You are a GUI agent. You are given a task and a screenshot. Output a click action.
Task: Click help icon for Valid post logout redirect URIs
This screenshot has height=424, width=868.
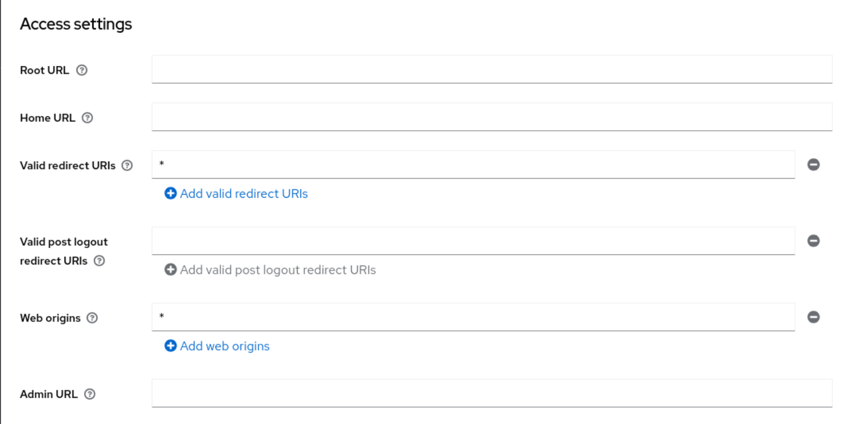(x=100, y=261)
